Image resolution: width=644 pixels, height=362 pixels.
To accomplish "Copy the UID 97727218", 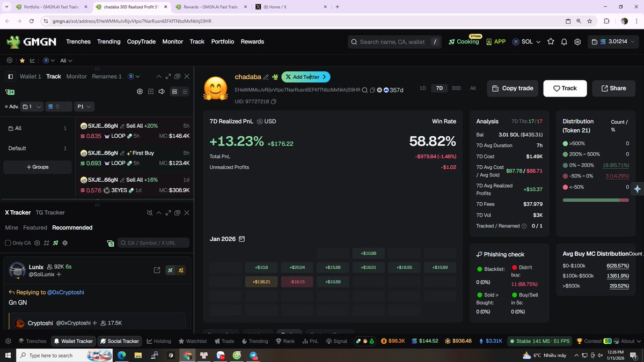I will tap(274, 101).
